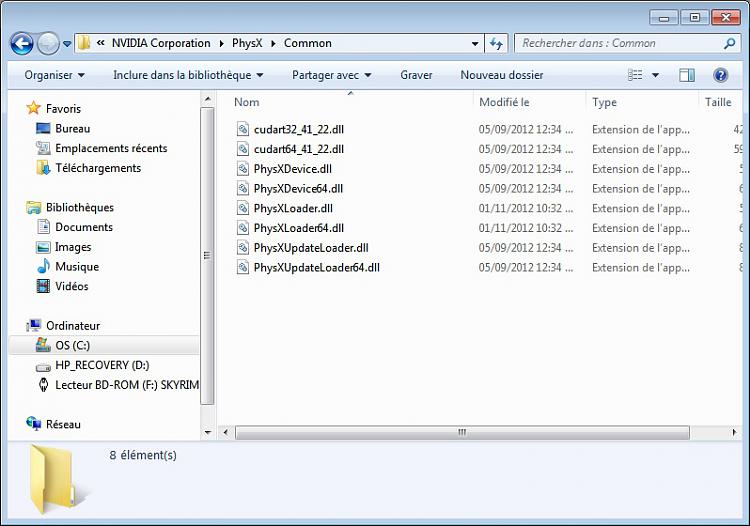Click the horizontal scrollbar thumb in file list

pos(462,432)
